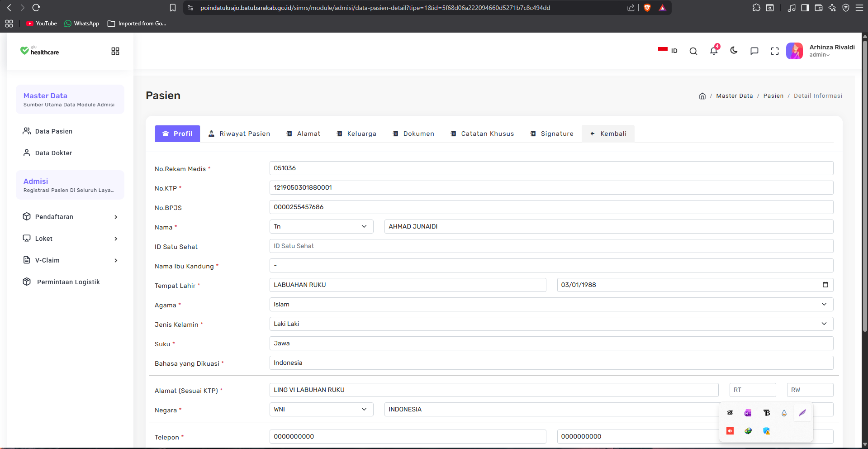The width and height of the screenshot is (868, 449).
Task: Expand the Loket sidebar menu
Action: (70, 239)
